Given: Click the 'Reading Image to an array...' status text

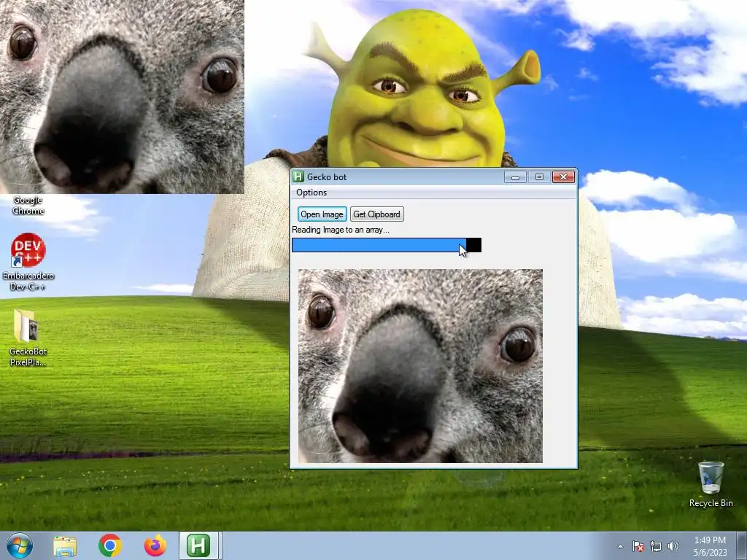Looking at the screenshot, I should click(x=341, y=230).
